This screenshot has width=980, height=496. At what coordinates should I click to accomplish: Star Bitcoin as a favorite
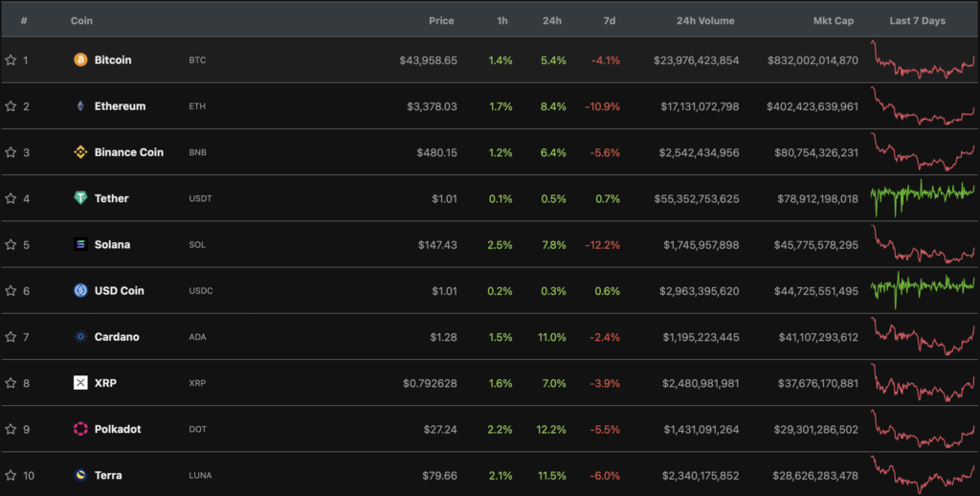(11, 60)
